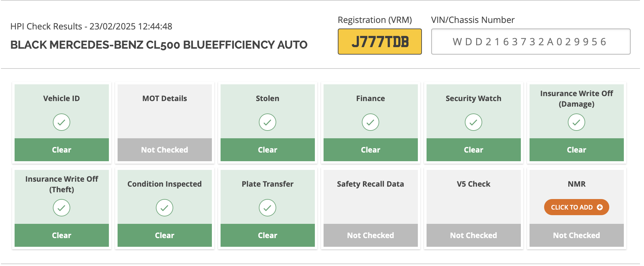644x266 pixels.
Task: Select the Stolen Clear status bar
Action: click(268, 150)
